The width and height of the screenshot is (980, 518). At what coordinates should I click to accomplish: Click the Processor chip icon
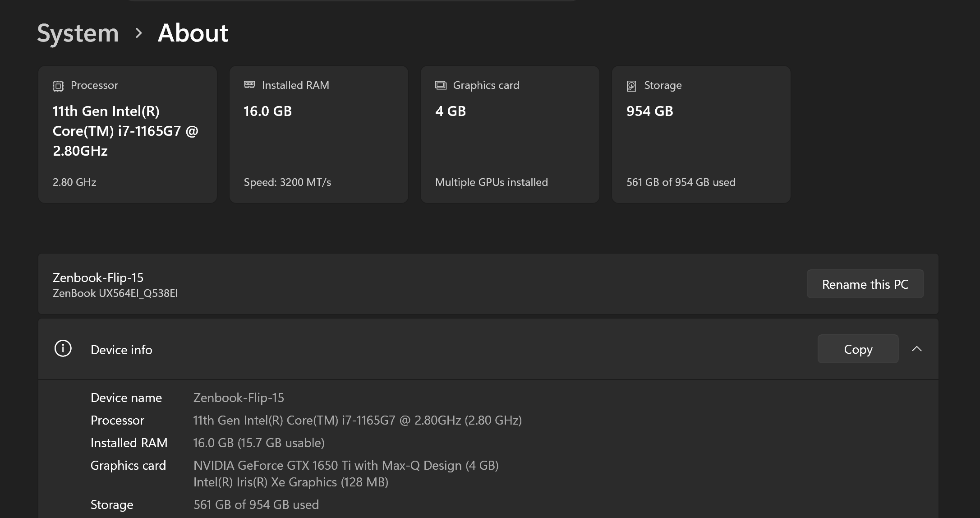[x=58, y=86]
